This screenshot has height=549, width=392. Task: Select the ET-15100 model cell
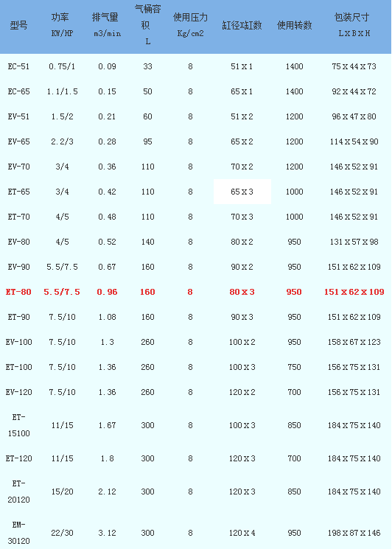click(x=18, y=425)
